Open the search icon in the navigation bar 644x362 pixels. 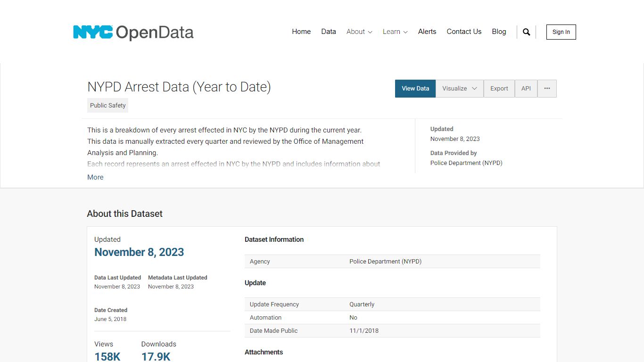click(x=526, y=32)
